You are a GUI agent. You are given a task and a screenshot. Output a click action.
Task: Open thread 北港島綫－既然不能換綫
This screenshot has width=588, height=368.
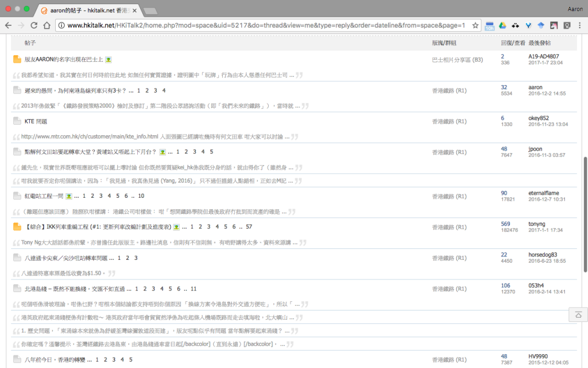75,289
